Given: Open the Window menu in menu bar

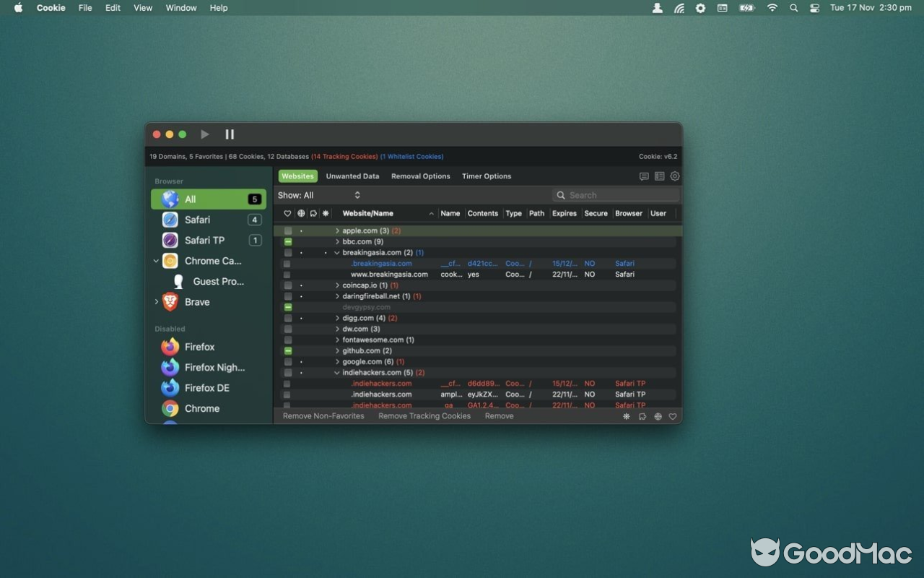Looking at the screenshot, I should click(x=180, y=8).
